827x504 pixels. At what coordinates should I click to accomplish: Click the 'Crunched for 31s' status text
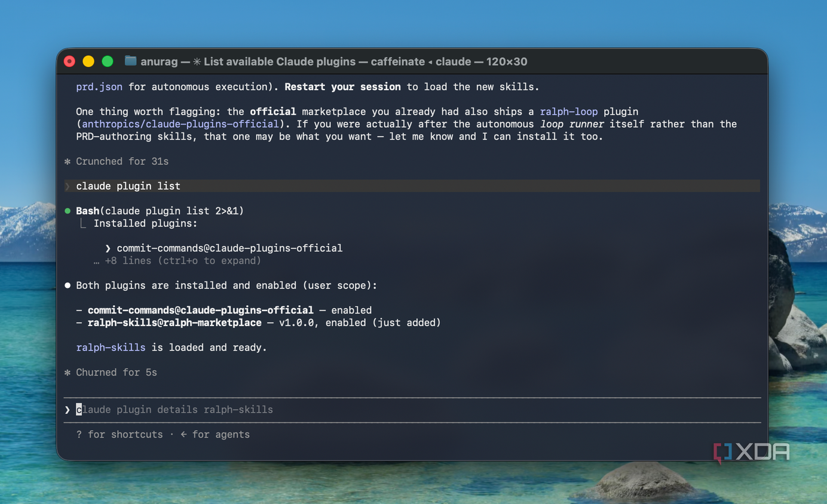point(122,161)
